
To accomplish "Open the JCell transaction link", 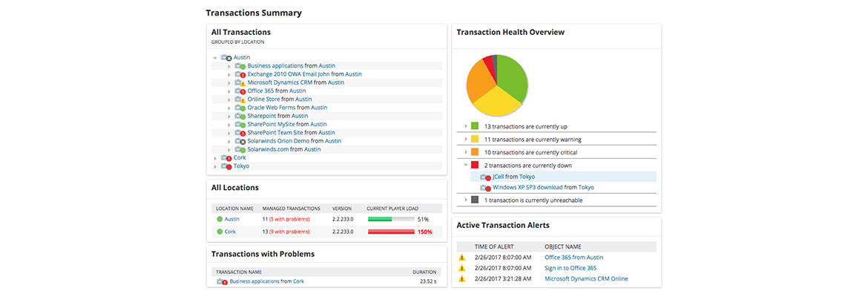I will point(499,177).
